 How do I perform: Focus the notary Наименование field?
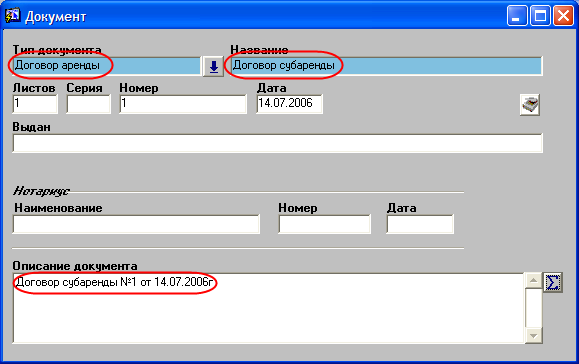click(136, 224)
